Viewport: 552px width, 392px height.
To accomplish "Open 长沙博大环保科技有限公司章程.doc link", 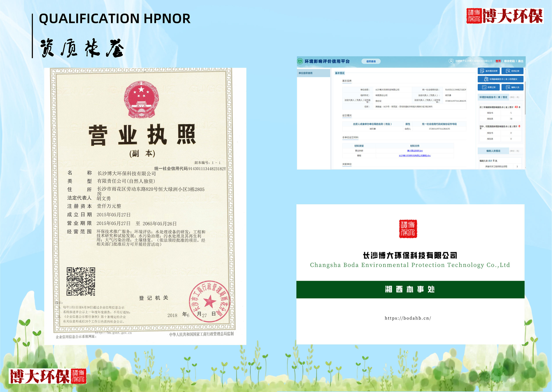I will [415, 156].
